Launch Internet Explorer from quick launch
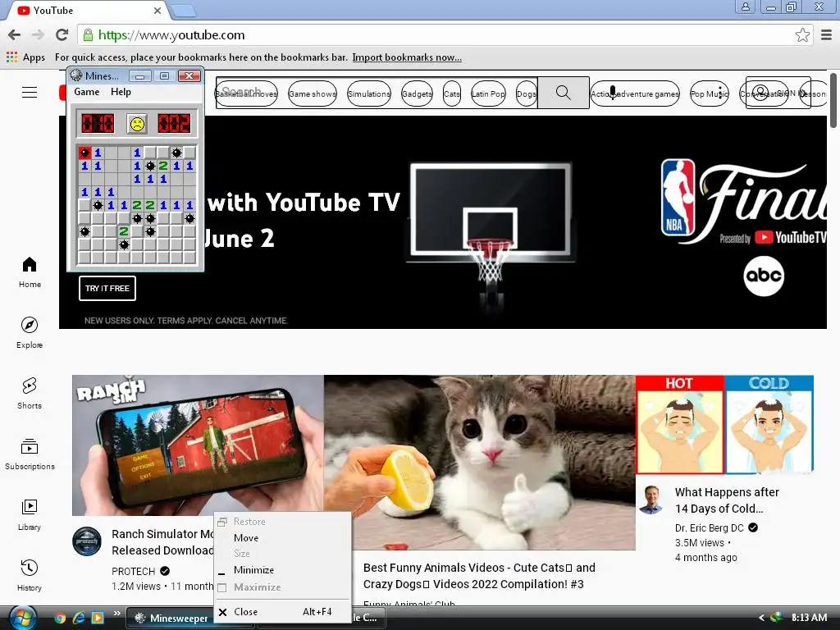840x630 pixels. pos(79,619)
